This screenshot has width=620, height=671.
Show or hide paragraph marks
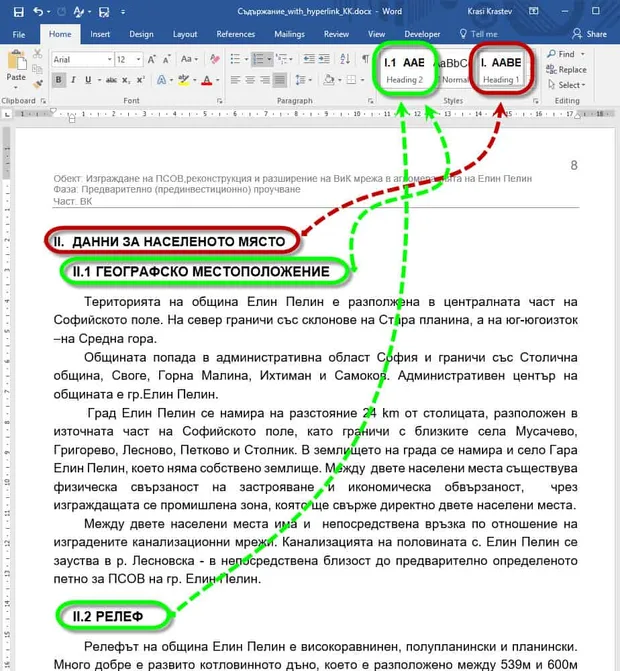click(365, 59)
